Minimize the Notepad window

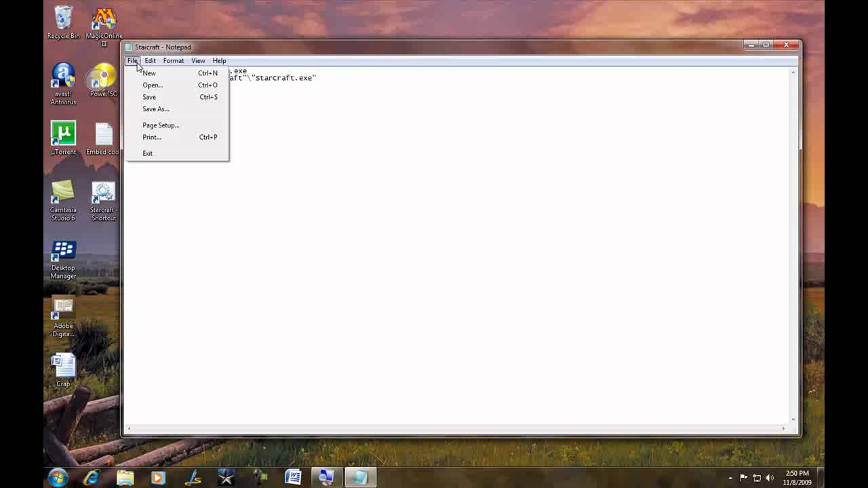pyautogui.click(x=751, y=45)
